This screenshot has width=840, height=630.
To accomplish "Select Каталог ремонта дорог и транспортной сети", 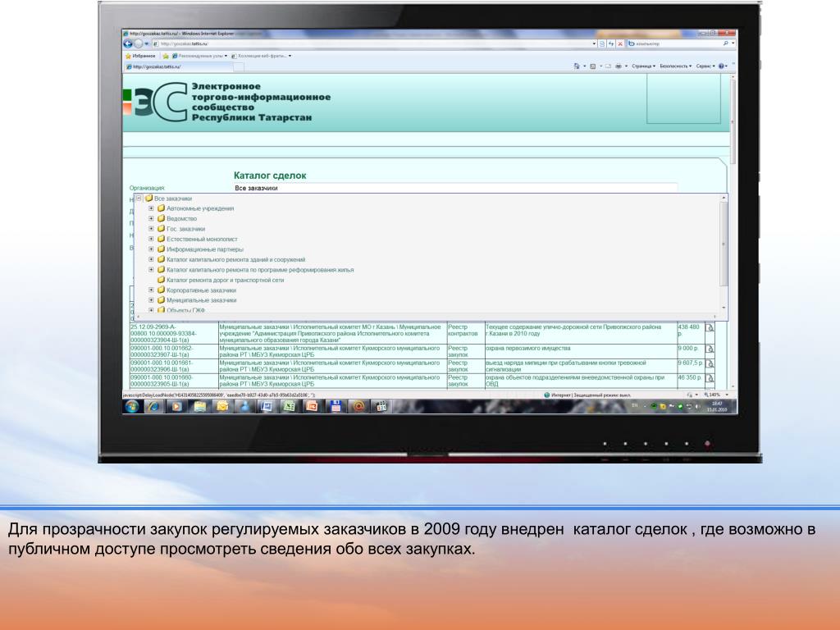I will [x=225, y=281].
